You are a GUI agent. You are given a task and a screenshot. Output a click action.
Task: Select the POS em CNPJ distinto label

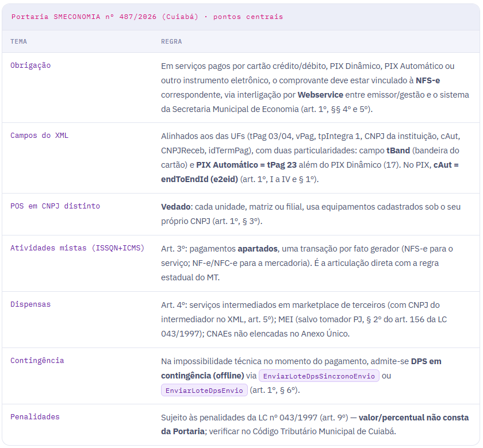pyautogui.click(x=55, y=206)
